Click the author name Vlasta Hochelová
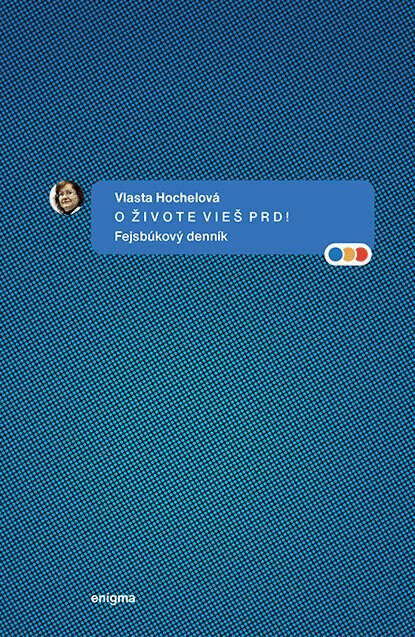 pos(167,198)
